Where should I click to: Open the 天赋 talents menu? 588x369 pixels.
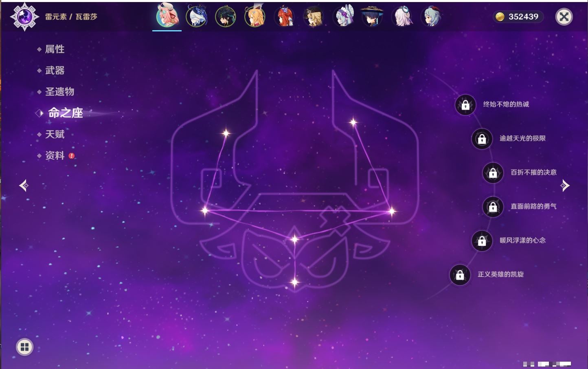point(55,134)
